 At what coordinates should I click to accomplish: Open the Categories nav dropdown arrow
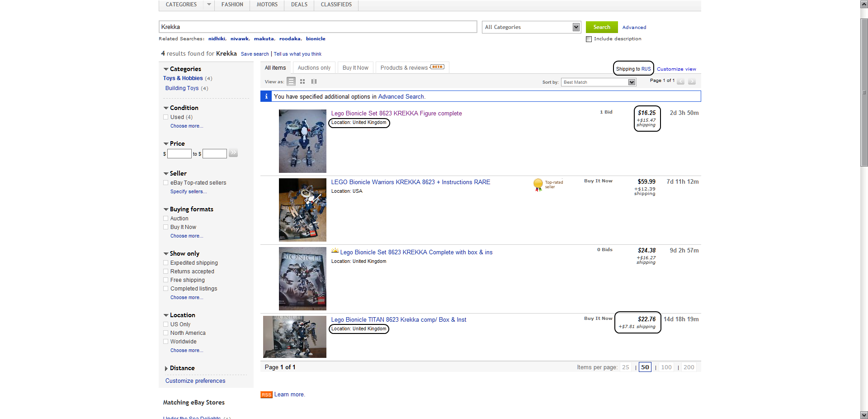pyautogui.click(x=209, y=5)
